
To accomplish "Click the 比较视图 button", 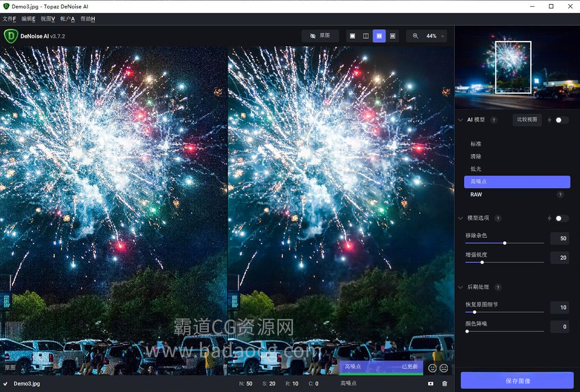I will point(527,120).
